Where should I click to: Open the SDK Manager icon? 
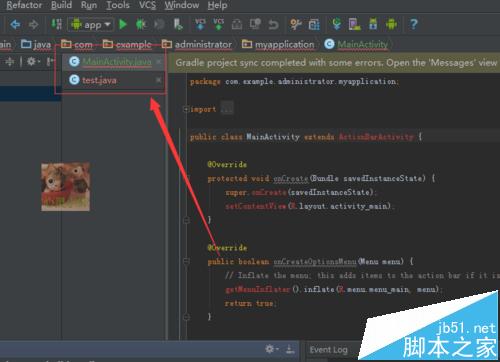[x=373, y=24]
